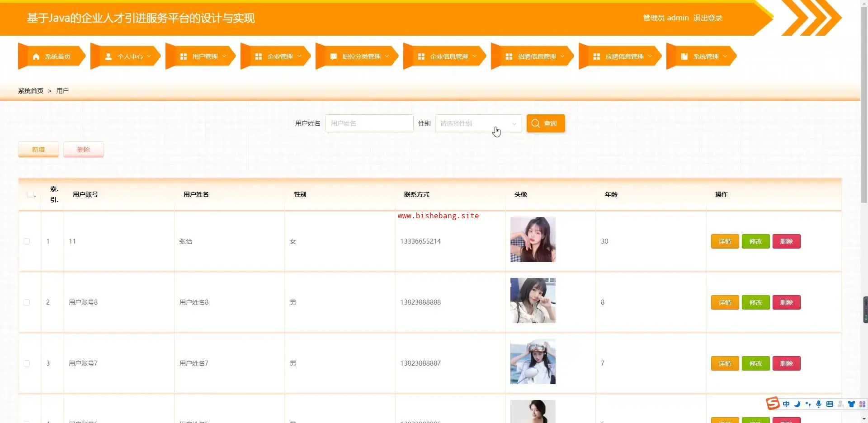Click the 联系方式 column header
Image resolution: width=868 pixels, height=423 pixels.
(x=417, y=194)
